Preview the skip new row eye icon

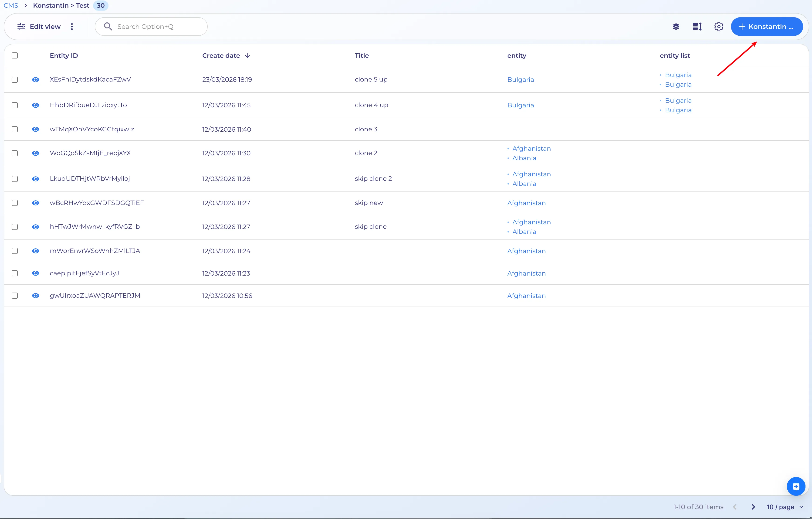pyautogui.click(x=35, y=203)
